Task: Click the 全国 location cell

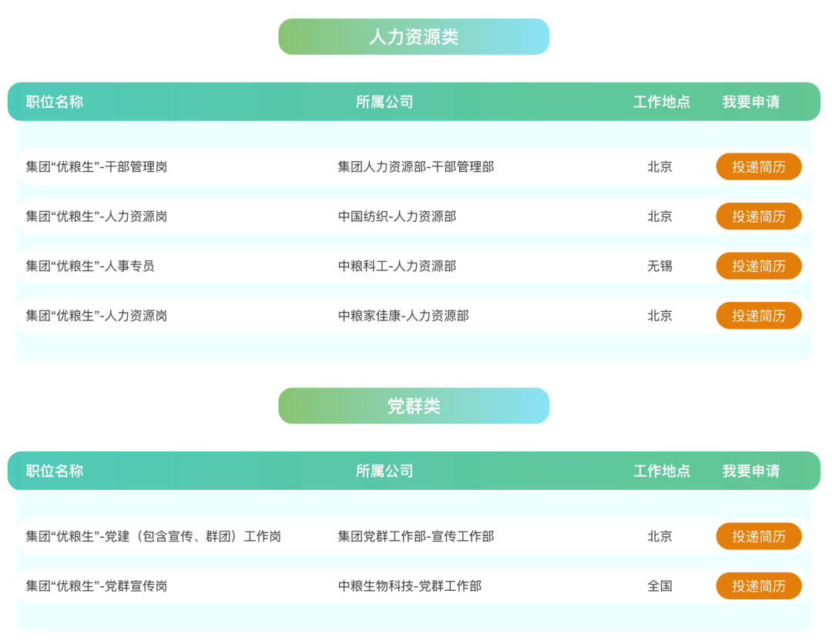Action: coord(659,586)
